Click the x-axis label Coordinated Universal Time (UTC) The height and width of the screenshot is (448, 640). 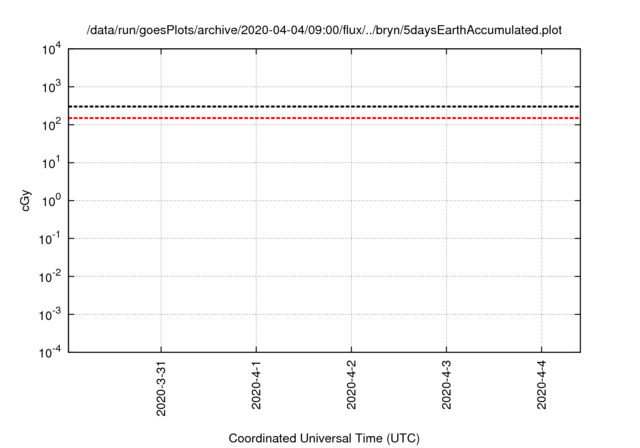tap(324, 438)
